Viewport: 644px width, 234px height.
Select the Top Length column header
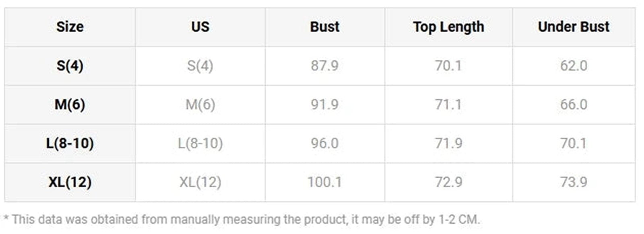pyautogui.click(x=448, y=27)
